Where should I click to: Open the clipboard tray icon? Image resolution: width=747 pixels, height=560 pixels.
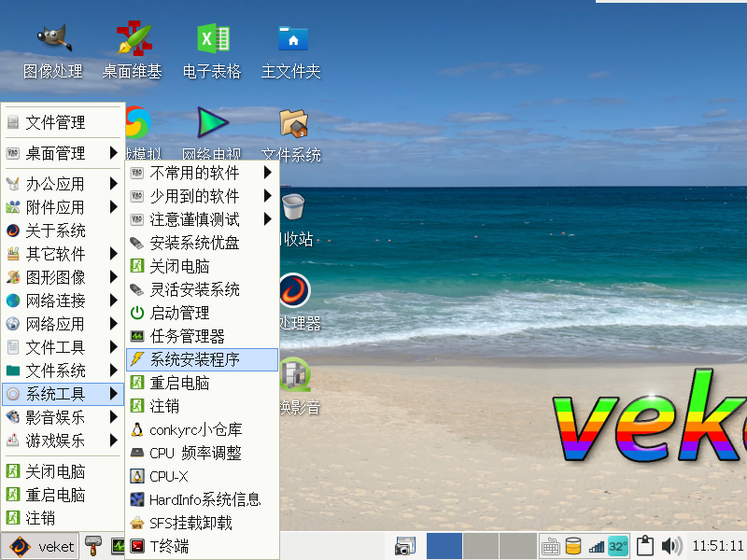644,546
